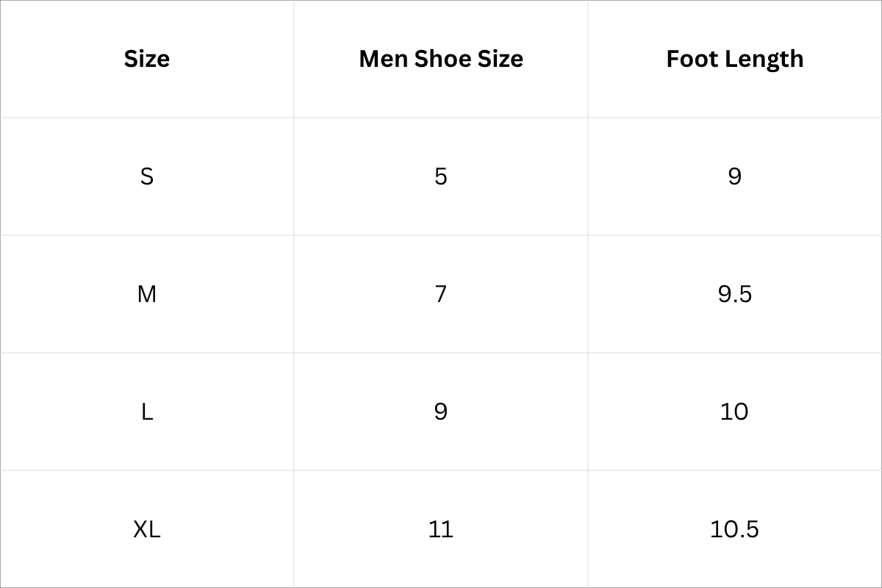Click the divider between 9.5 and 10 cells
Screen dimensions: 882x588
tap(735, 353)
